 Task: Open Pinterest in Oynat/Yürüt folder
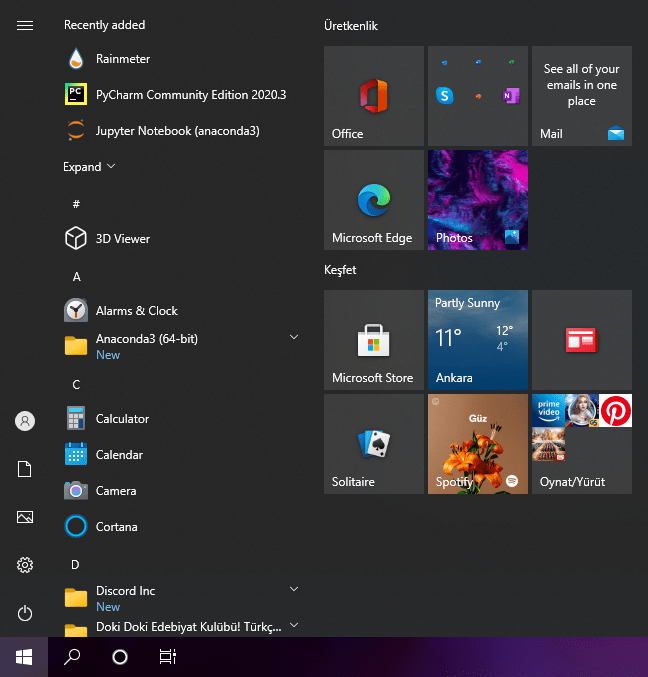tap(616, 411)
